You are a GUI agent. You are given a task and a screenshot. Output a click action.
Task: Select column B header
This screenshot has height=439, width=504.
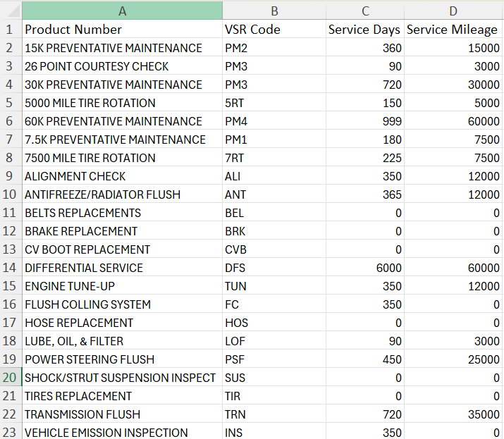pyautogui.click(x=274, y=11)
